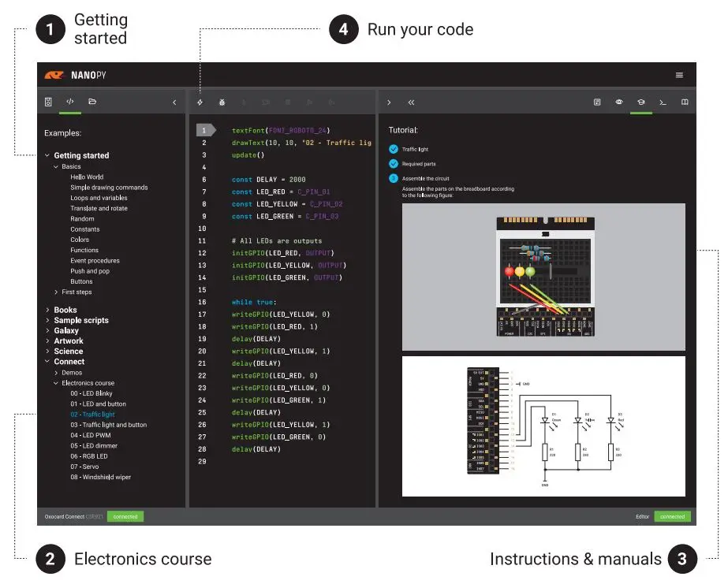Open the 00 - LED Blinky lesson

tap(91, 393)
